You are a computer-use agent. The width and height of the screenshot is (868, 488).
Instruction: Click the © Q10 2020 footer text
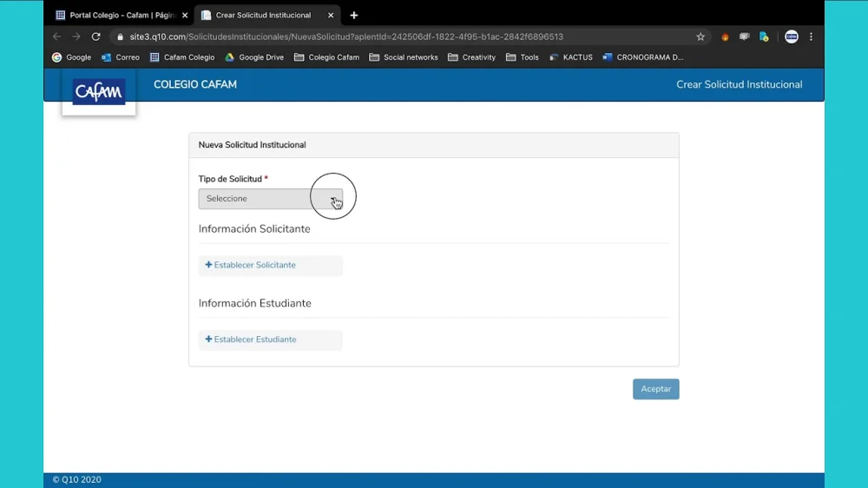pyautogui.click(x=77, y=479)
